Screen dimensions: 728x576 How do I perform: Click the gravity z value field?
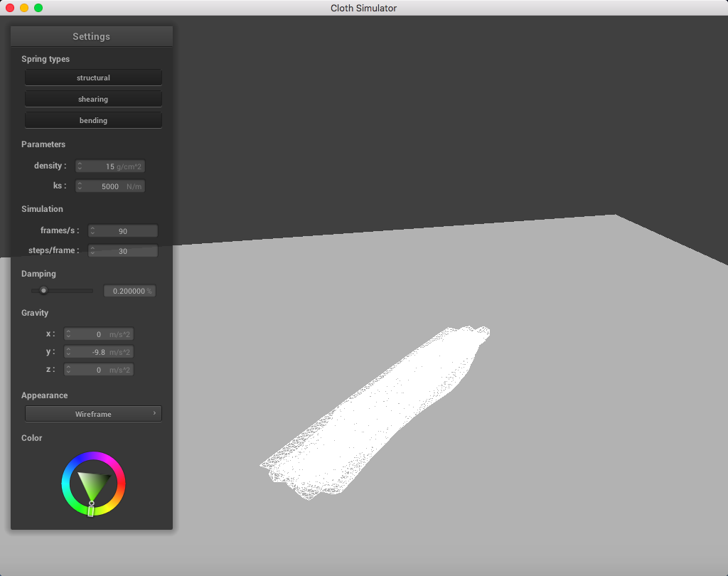coord(98,370)
